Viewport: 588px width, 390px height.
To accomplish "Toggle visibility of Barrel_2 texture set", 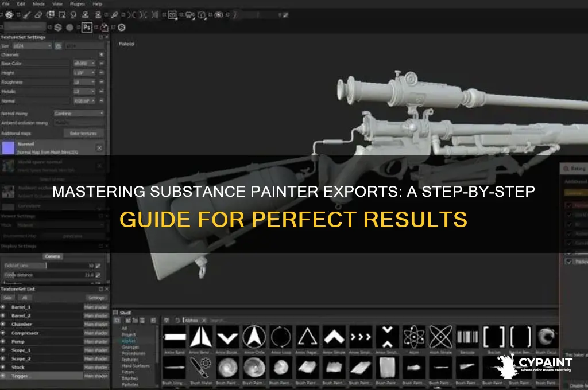I will pyautogui.click(x=3, y=315).
